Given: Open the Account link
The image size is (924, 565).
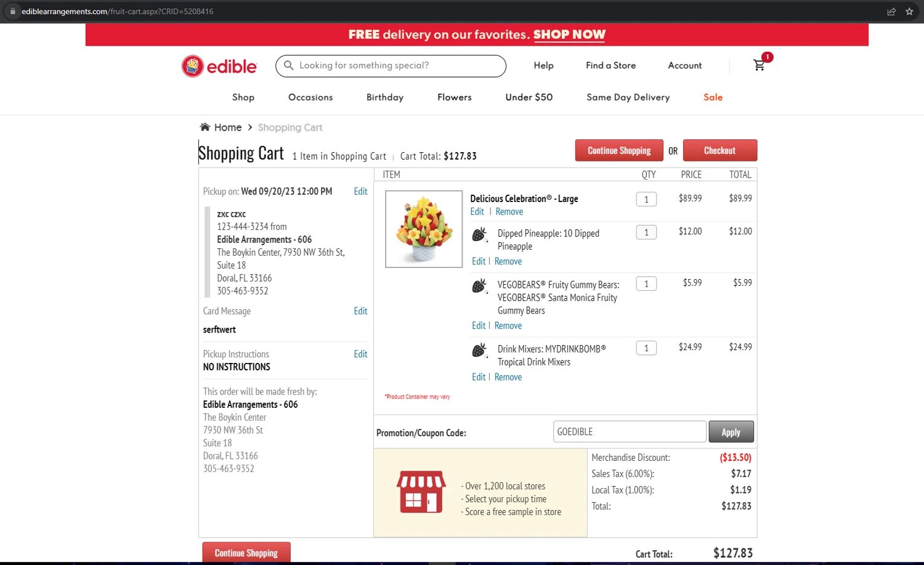Looking at the screenshot, I should pos(685,65).
